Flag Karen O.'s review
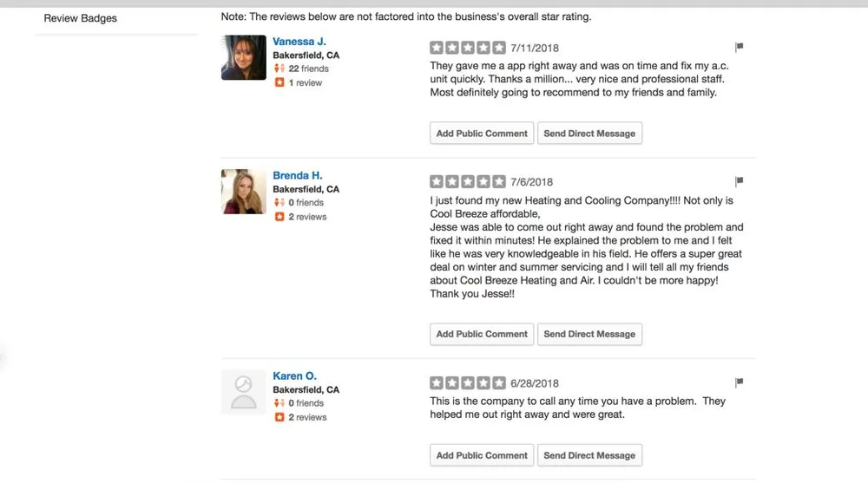 tap(739, 382)
